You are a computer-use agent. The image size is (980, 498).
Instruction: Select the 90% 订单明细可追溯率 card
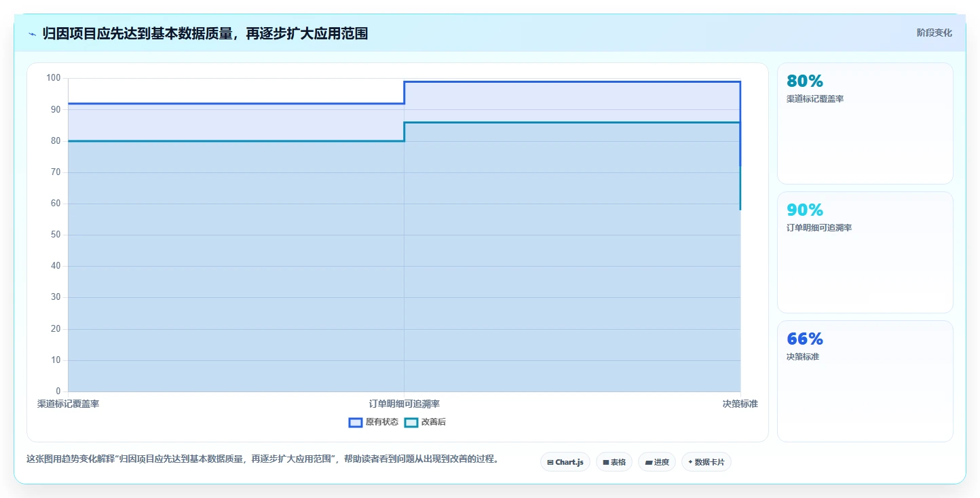[865, 252]
